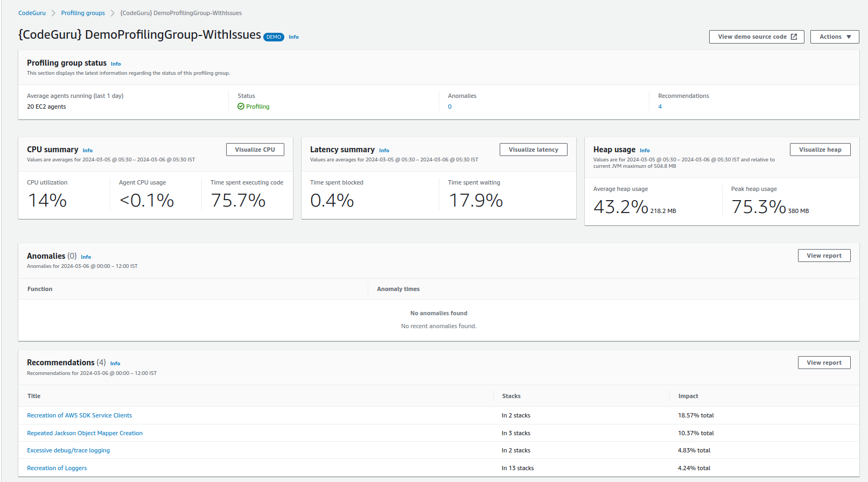Viewport: 868px width, 482px height.
Task: Open Info link for CPU summary
Action: point(88,151)
